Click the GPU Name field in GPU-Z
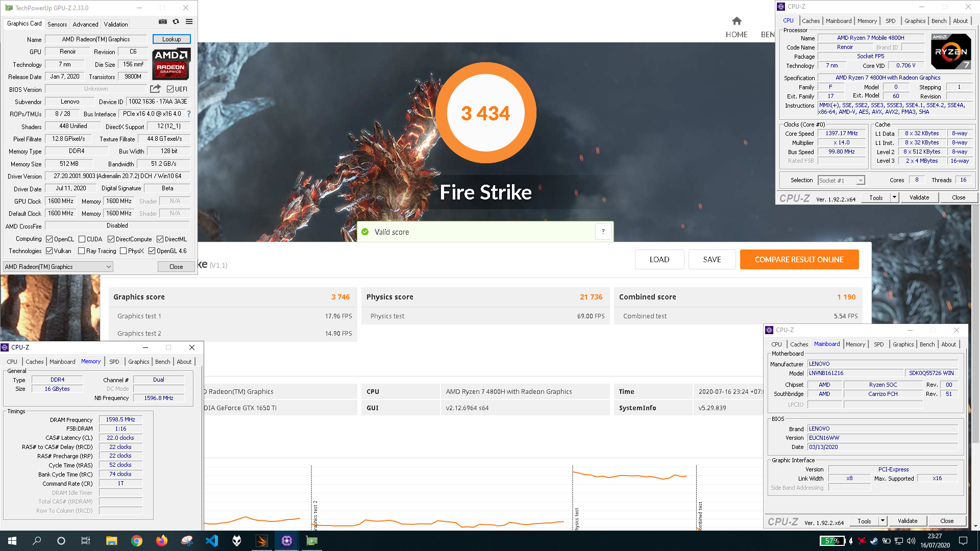This screenshot has height=551, width=980. pos(96,39)
